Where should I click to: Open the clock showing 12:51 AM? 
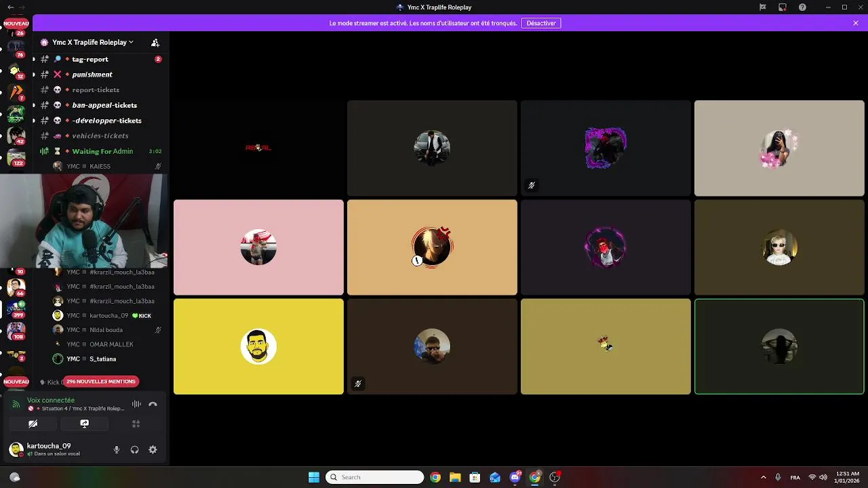click(x=848, y=477)
